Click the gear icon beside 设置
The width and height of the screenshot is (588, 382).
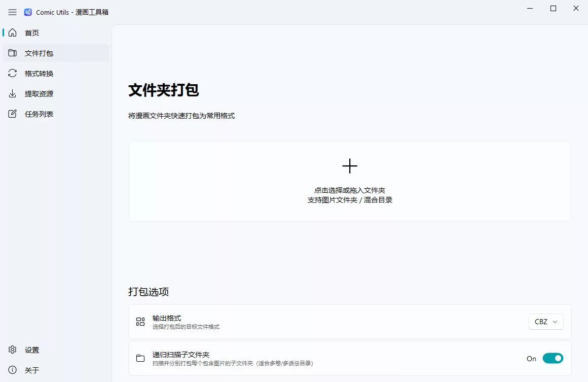[x=12, y=350]
